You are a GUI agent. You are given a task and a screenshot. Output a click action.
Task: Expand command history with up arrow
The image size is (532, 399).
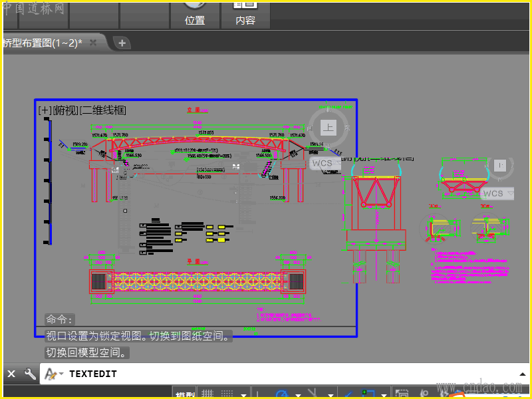523,374
